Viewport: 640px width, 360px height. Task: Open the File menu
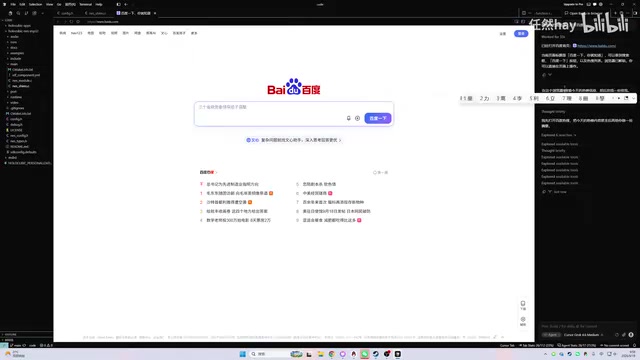coord(13,4)
